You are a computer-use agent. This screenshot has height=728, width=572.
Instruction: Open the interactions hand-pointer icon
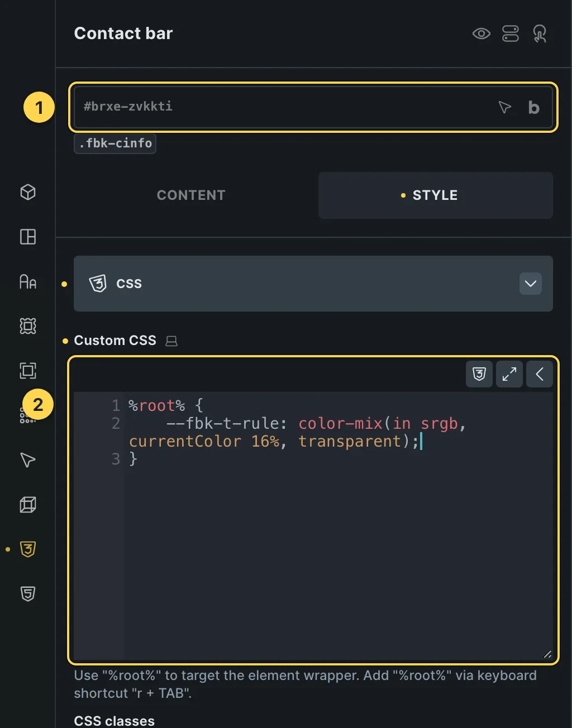click(x=540, y=34)
